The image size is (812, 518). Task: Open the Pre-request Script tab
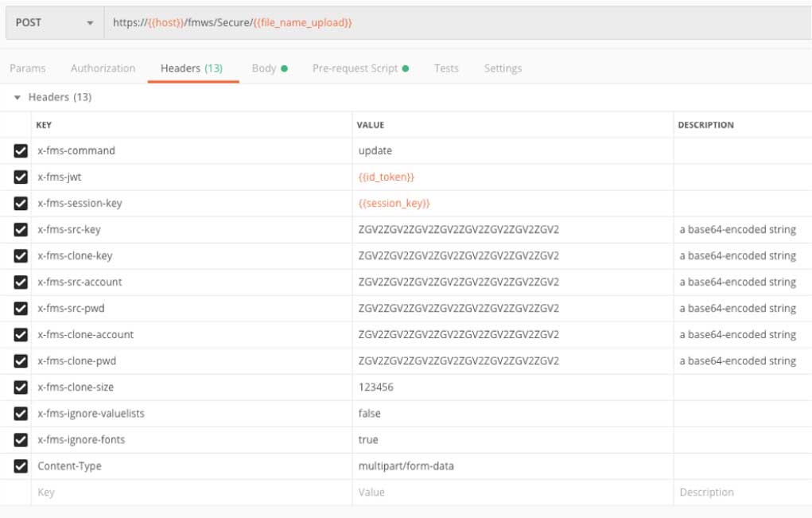click(x=360, y=68)
